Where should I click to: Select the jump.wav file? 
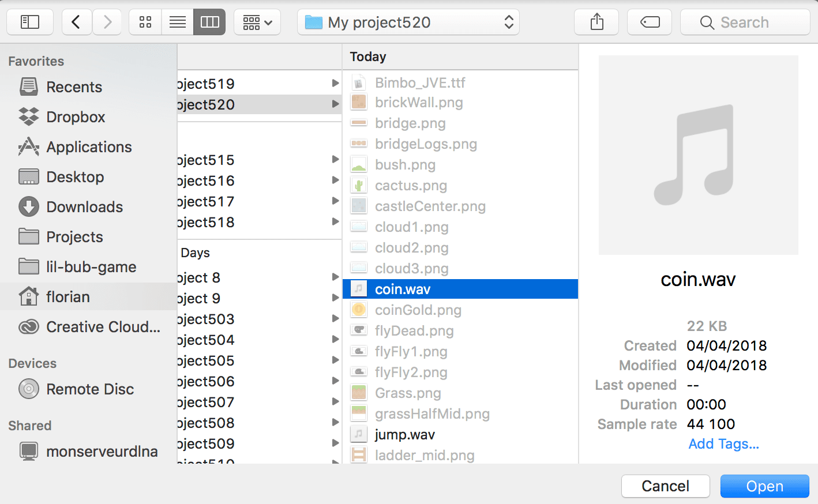(404, 434)
